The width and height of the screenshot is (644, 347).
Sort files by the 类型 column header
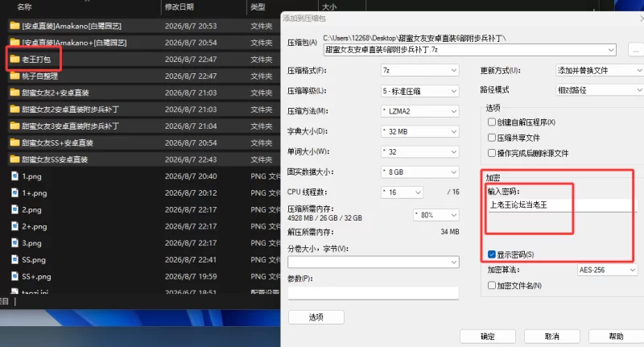click(x=258, y=7)
